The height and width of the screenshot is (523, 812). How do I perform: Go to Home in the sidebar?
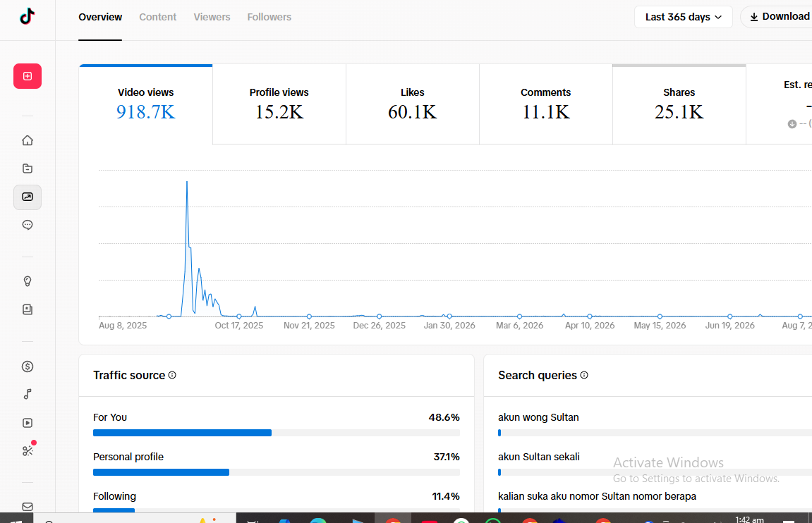point(28,141)
